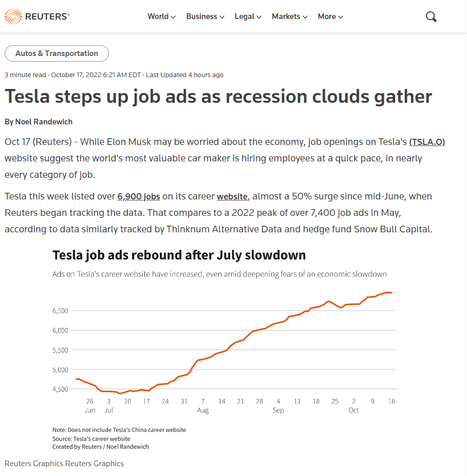Visit the career website link
This screenshot has width=467, height=476.
tap(232, 196)
